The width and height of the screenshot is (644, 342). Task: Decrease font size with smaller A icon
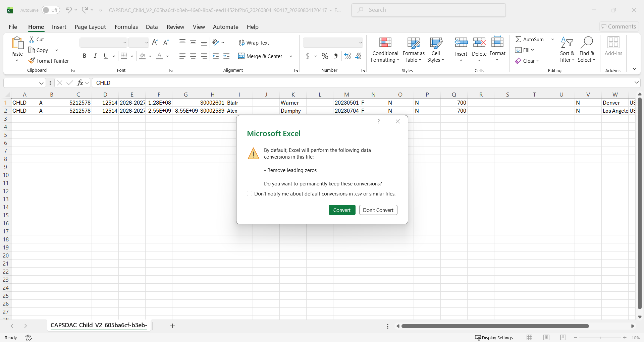point(166,43)
